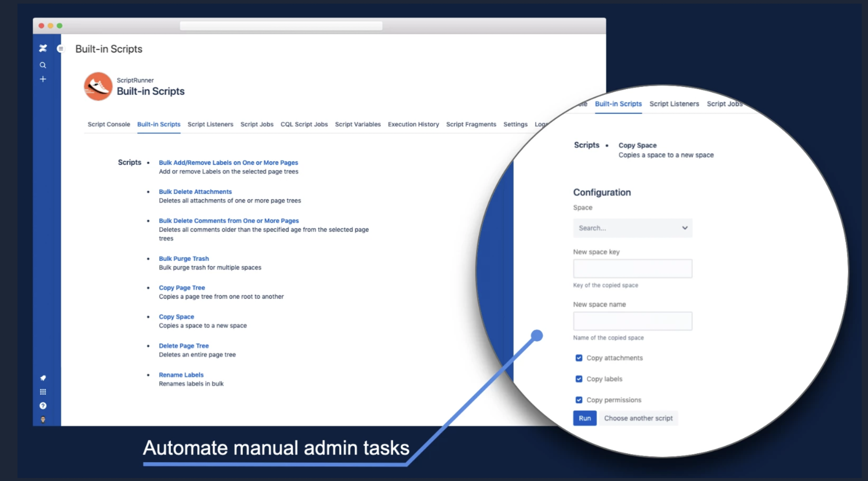
Task: Click the ScriptRunner shoe logo
Action: (x=98, y=86)
